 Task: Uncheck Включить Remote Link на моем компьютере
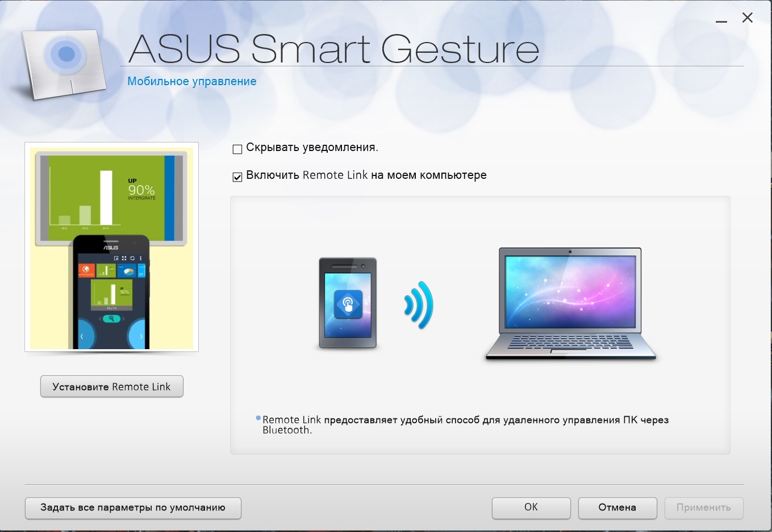[237, 177]
